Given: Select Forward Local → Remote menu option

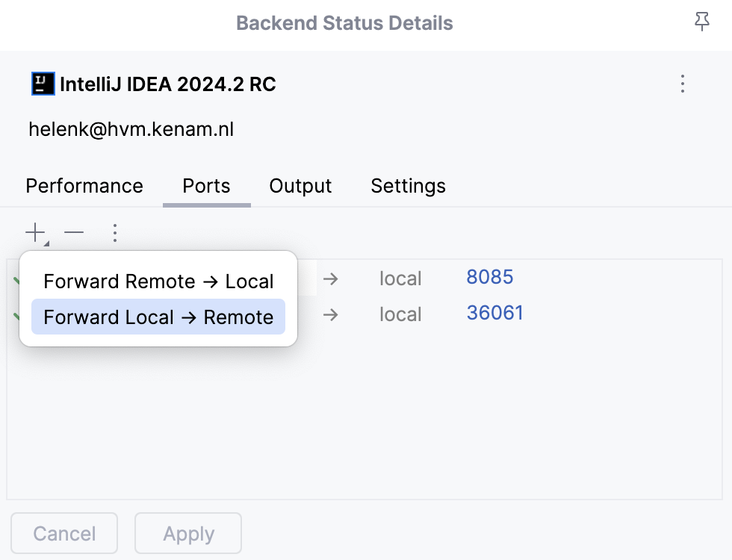Looking at the screenshot, I should point(158,317).
